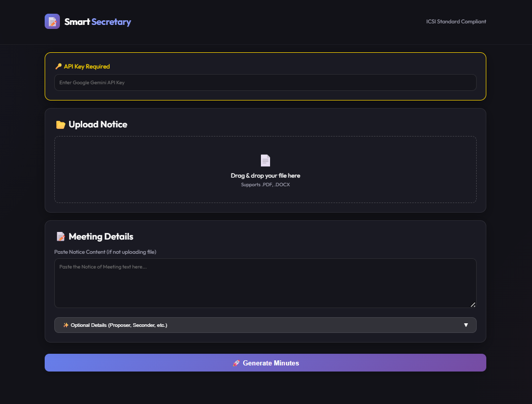Click the folder icon next to Upload Notice
This screenshot has width=532, height=404.
60,125
